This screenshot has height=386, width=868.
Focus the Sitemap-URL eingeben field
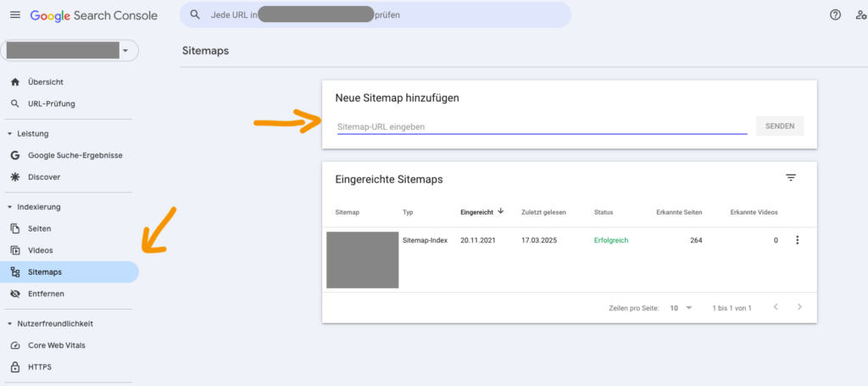pyautogui.click(x=542, y=126)
